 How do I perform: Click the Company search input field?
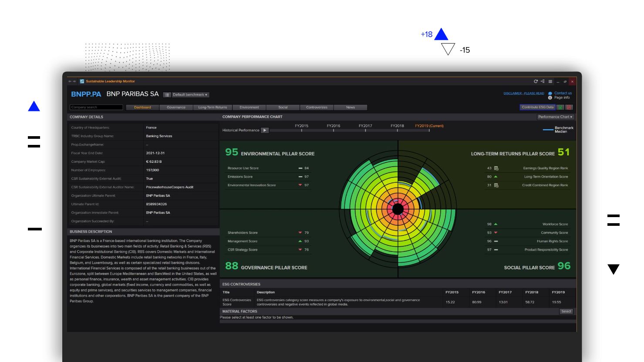96,107
